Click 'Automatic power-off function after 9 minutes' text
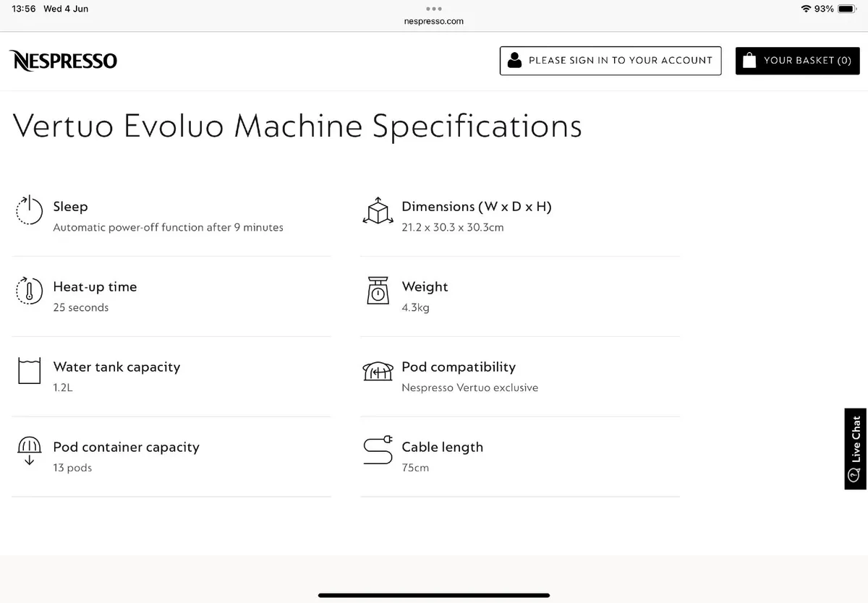868x603 pixels. click(168, 227)
